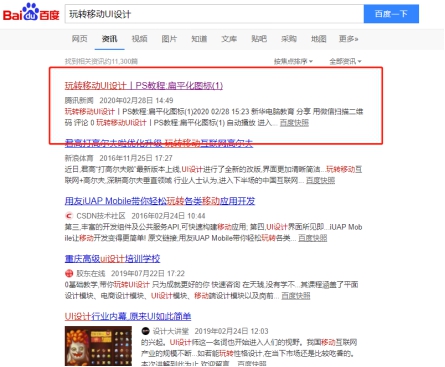Switch to the 网页 tab
Image resolution: width=445 pixels, height=367 pixels.
[x=79, y=39]
